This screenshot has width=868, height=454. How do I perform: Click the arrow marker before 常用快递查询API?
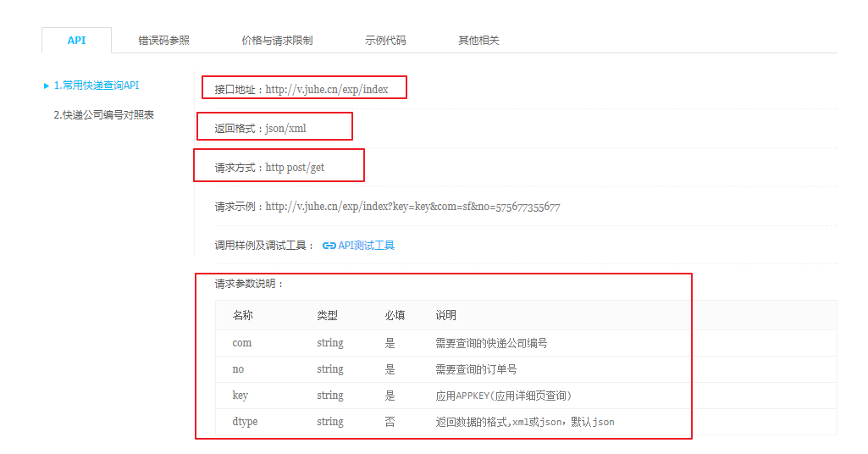click(x=47, y=86)
